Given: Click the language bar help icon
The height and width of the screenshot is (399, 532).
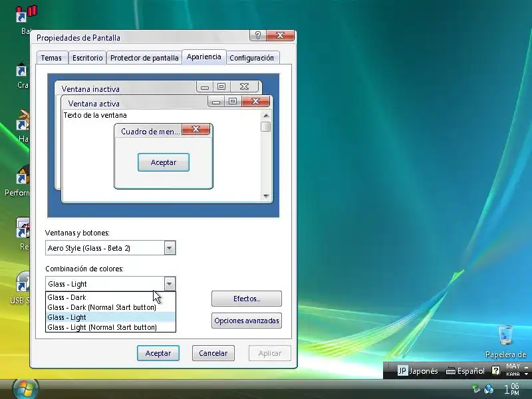Looking at the screenshot, I should [495, 371].
